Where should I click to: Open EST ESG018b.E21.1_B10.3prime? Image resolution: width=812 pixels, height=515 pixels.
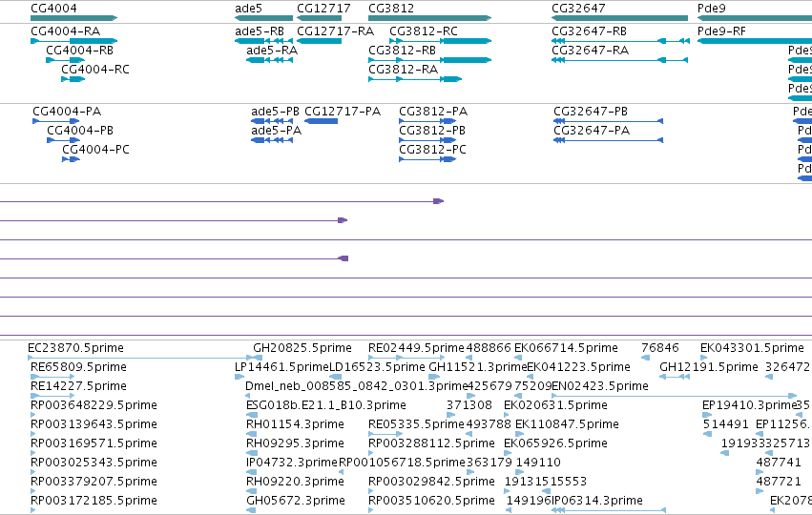326,405
